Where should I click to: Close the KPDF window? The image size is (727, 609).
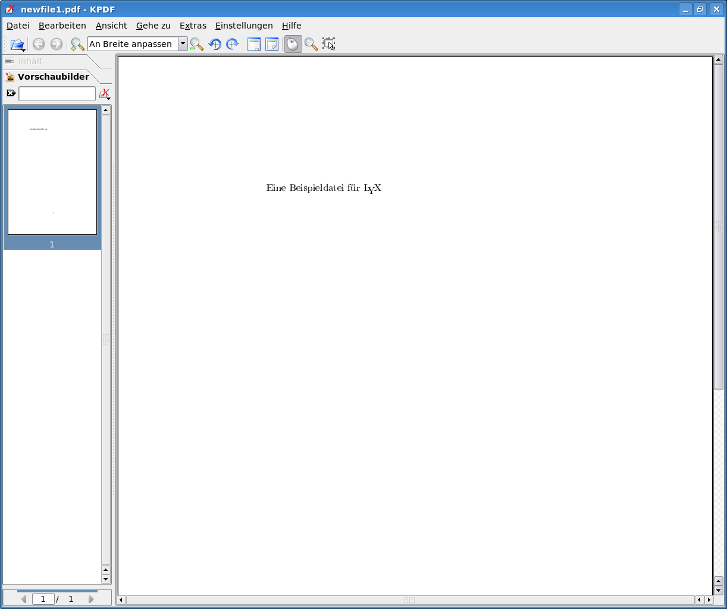pos(716,9)
